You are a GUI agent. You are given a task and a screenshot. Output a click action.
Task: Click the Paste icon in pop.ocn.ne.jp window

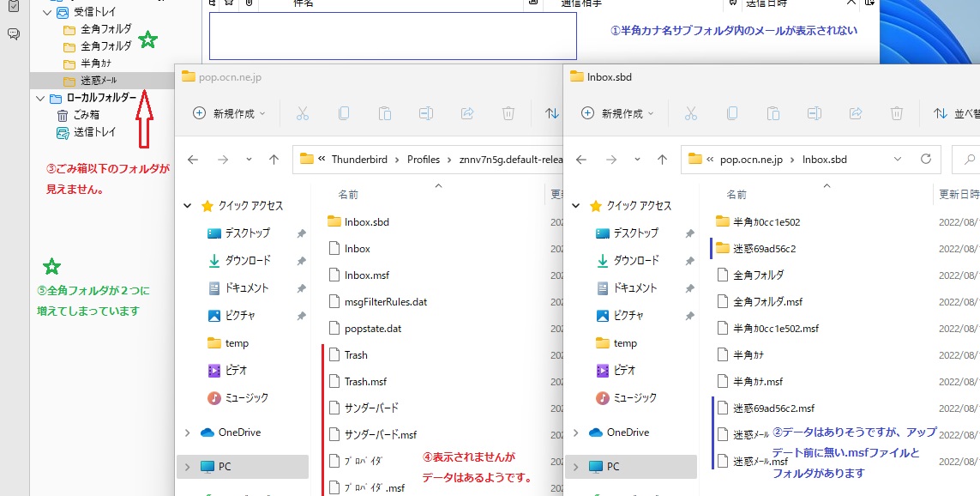(385, 113)
